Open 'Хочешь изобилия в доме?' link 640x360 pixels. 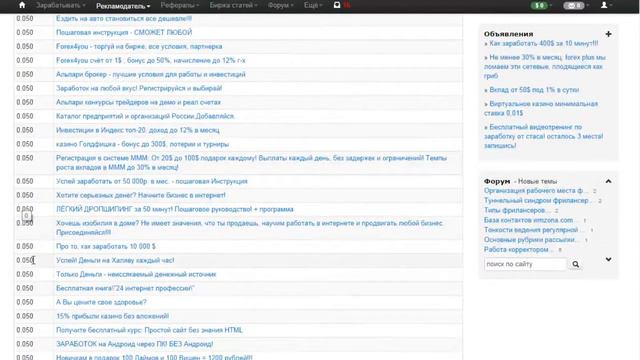click(x=250, y=228)
